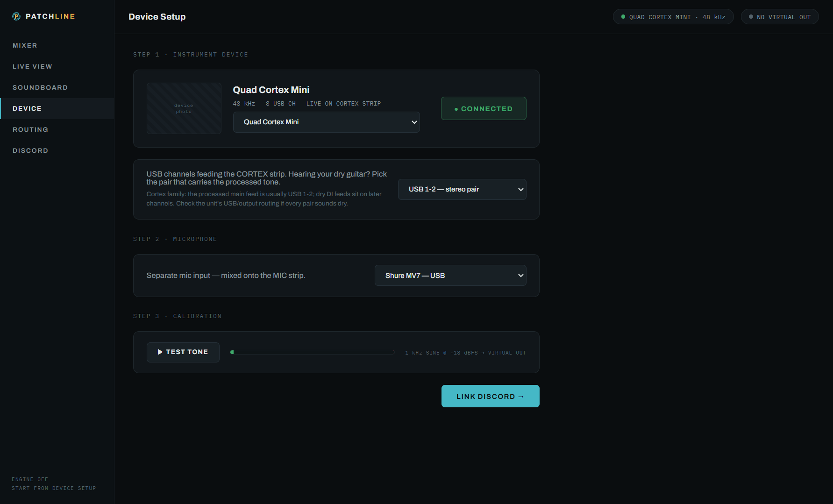Open the Soundboard section
This screenshot has height=504, width=833.
pos(57,87)
